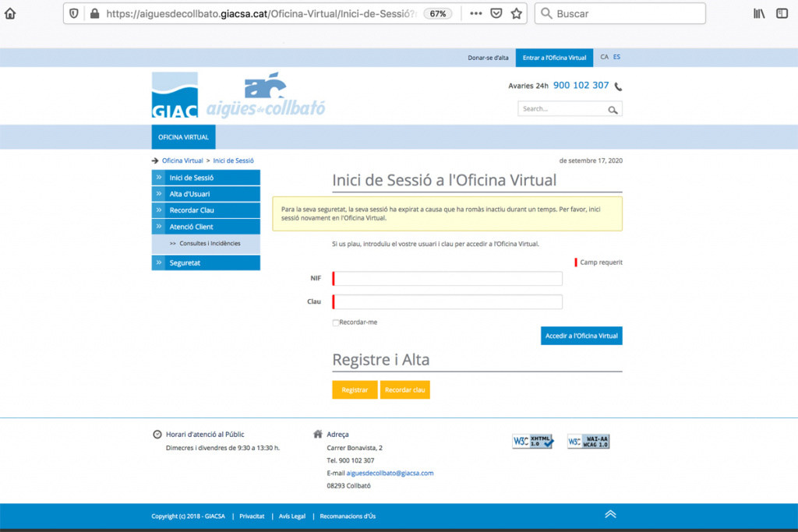Screen dimensions: 798x532
Task: Open Recomanacions d'Ús footer link
Action: pyautogui.click(x=348, y=516)
